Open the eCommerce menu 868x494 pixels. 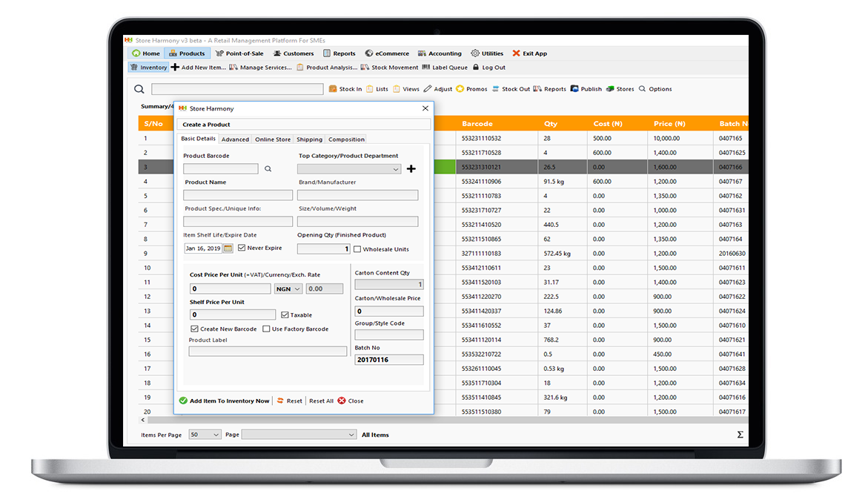(387, 53)
